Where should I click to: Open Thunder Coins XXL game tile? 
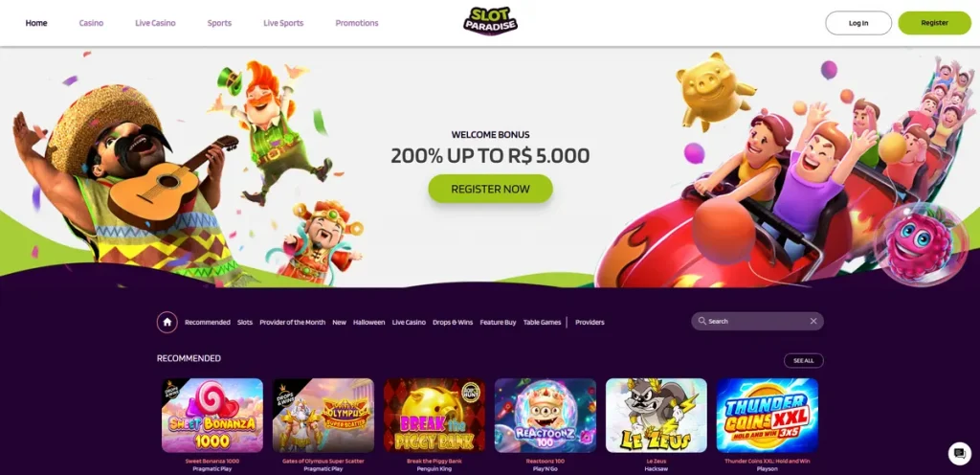point(768,416)
